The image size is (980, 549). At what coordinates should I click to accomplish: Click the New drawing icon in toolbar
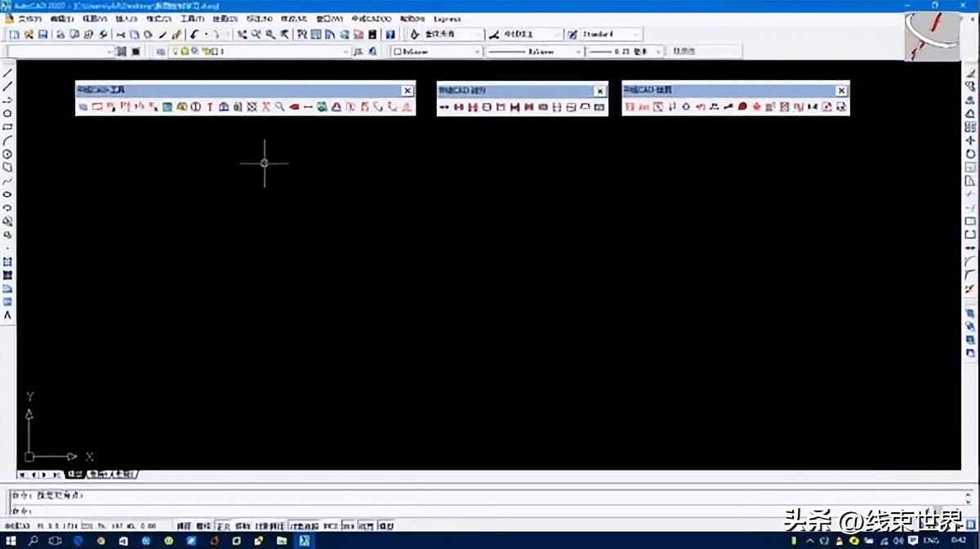click(14, 34)
